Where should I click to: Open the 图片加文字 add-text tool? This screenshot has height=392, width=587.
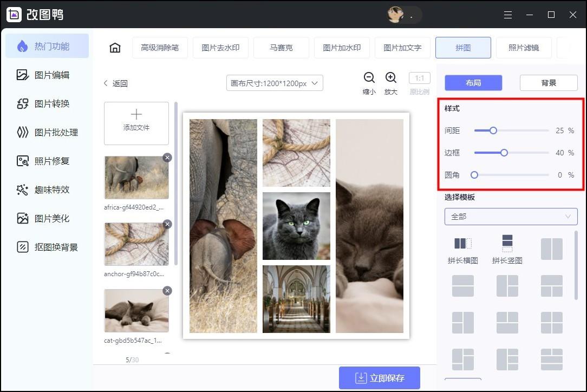[402, 48]
